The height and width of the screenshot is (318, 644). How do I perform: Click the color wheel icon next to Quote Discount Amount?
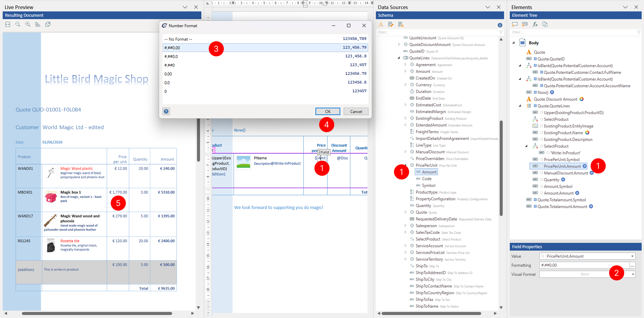[x=582, y=99]
